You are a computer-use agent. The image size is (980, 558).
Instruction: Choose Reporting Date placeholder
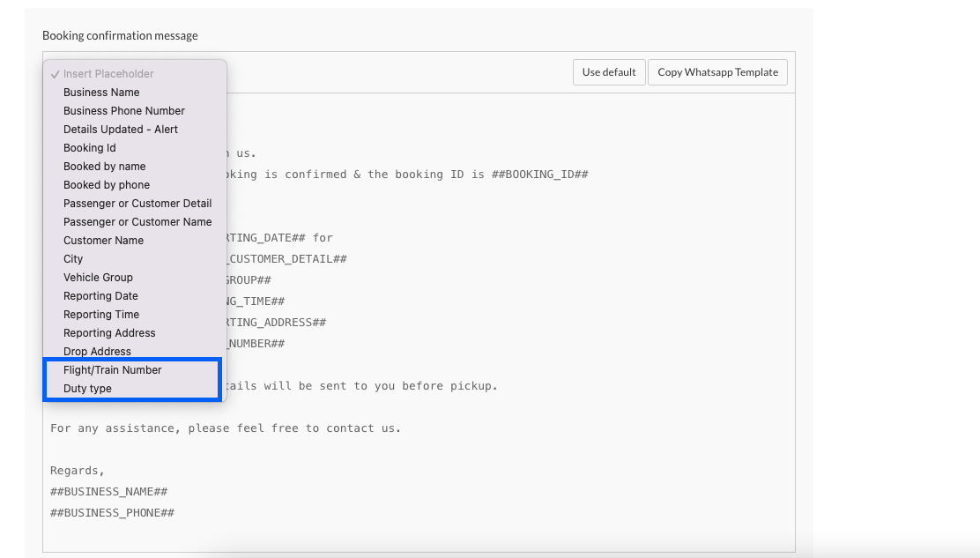[134, 296]
